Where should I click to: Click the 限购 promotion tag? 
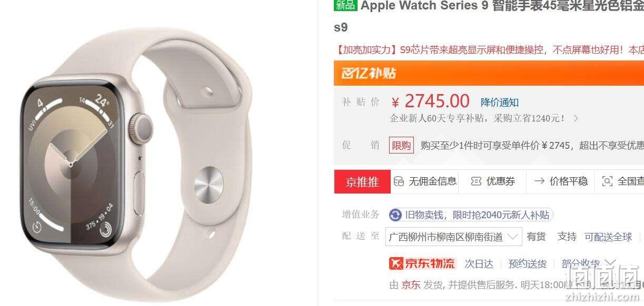(x=401, y=145)
